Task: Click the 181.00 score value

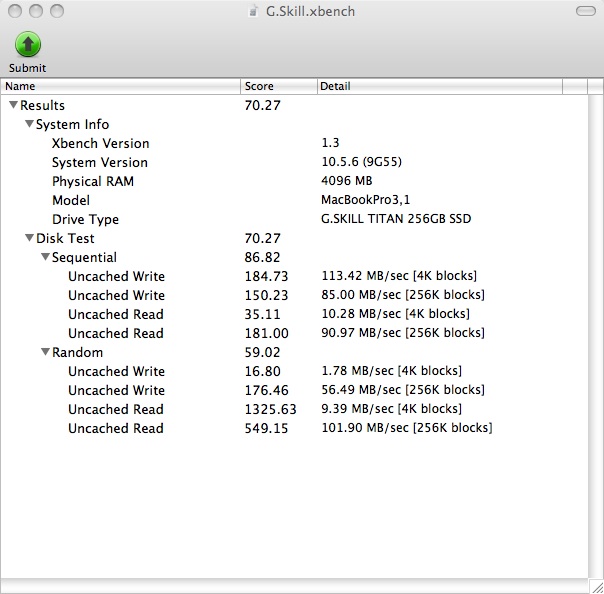Action: pos(267,333)
